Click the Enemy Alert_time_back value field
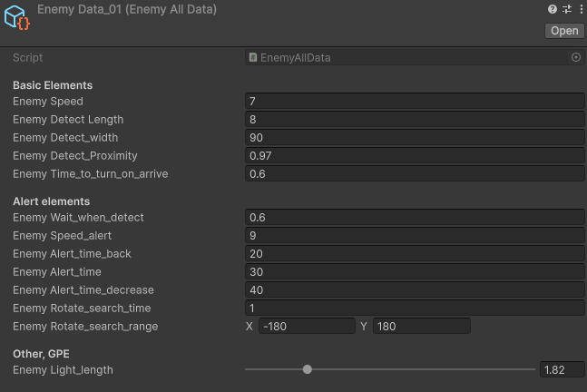Viewport: 587px width, 392px height. tap(415, 254)
